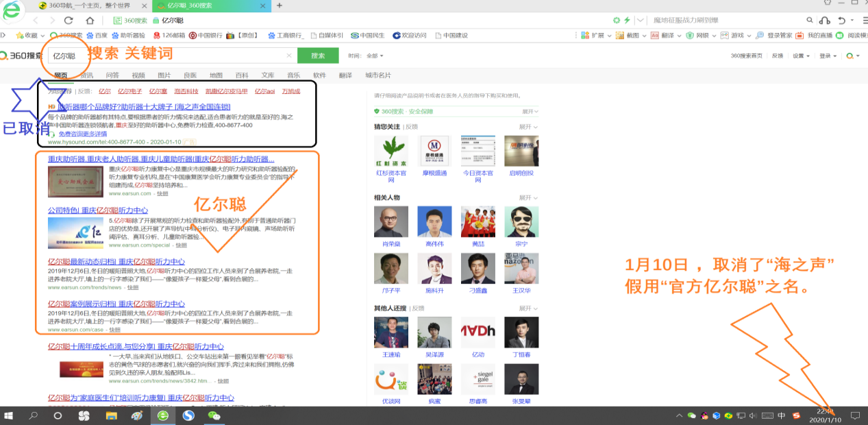Open the new tab plus button
Image resolution: width=868 pixels, height=425 pixels.
click(x=279, y=5)
